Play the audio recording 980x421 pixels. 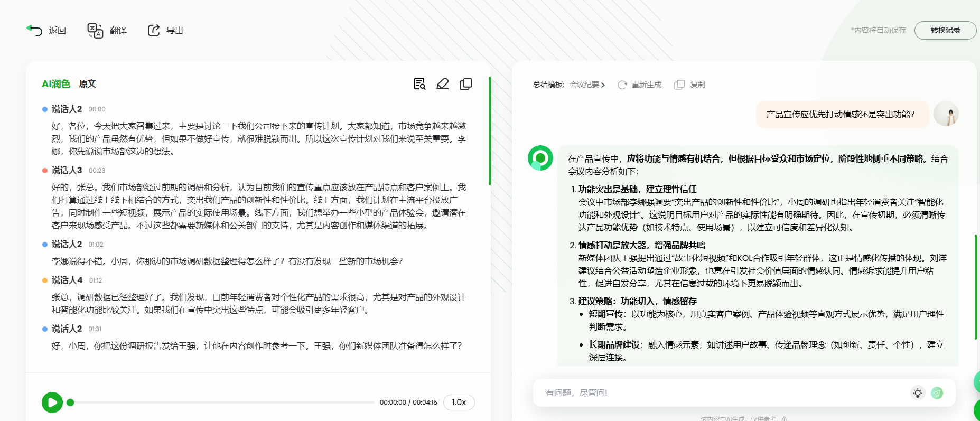pos(52,403)
